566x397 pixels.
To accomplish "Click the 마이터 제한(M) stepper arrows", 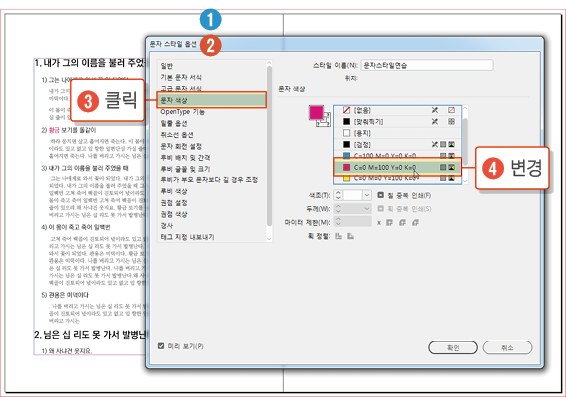I will tap(338, 221).
